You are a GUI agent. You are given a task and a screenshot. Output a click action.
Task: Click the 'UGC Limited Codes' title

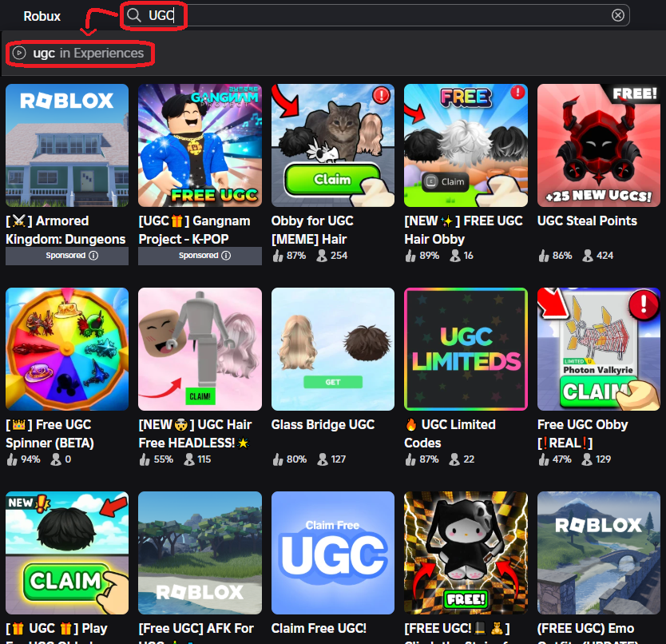click(450, 434)
